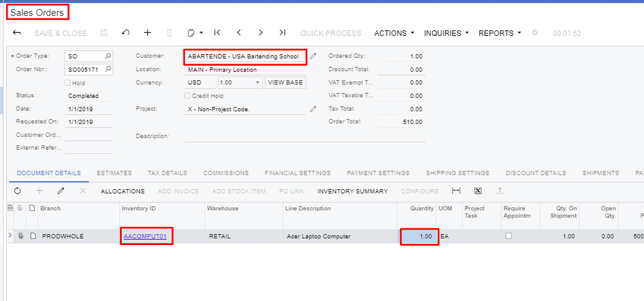
Task: Go to the next record
Action: pos(260,33)
